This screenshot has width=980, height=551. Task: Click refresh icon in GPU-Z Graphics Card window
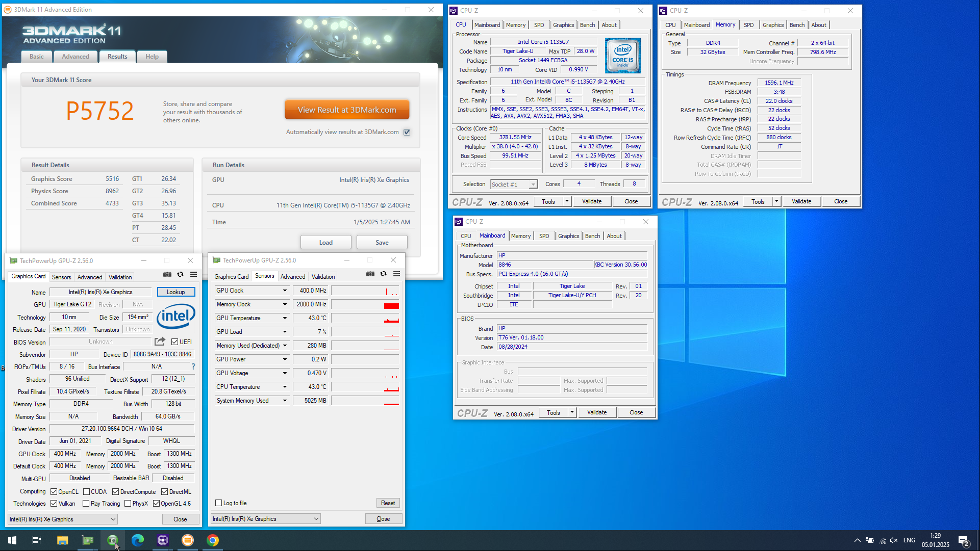pyautogui.click(x=180, y=274)
